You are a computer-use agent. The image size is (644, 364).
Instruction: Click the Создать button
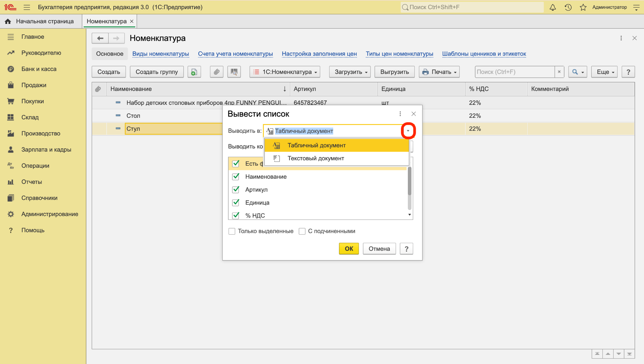(x=109, y=72)
